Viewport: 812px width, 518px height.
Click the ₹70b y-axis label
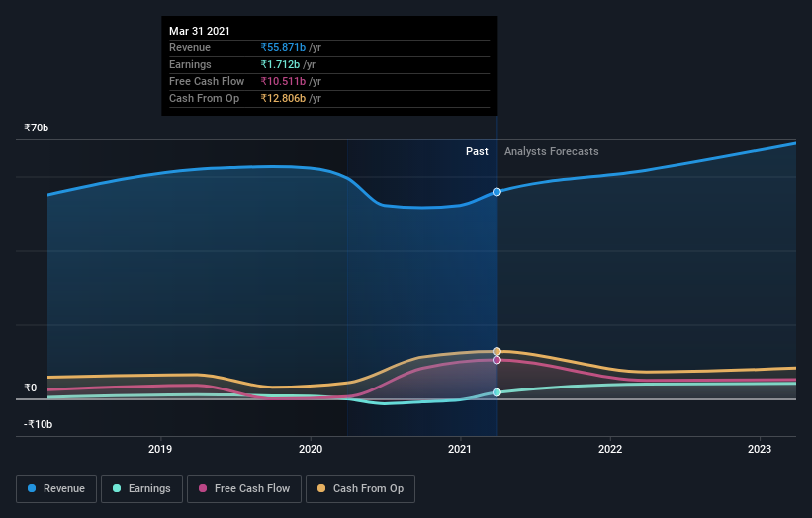click(37, 128)
